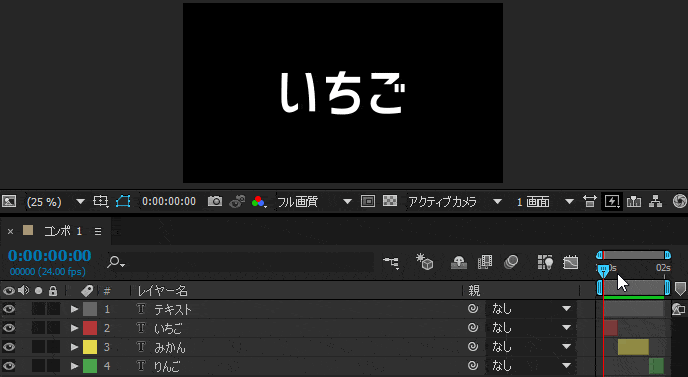Click the timeline button icon in viewer
The width and height of the screenshot is (688, 377).
pyautogui.click(x=634, y=201)
